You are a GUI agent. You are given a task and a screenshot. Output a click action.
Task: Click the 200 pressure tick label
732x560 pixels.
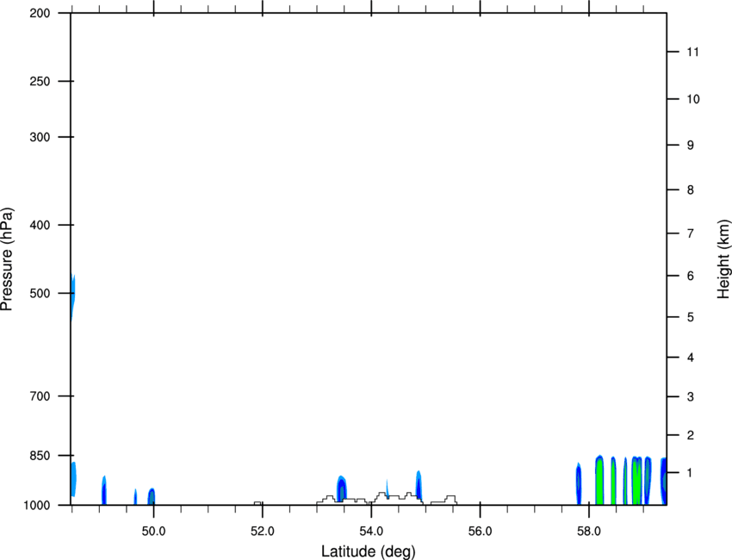(40, 13)
